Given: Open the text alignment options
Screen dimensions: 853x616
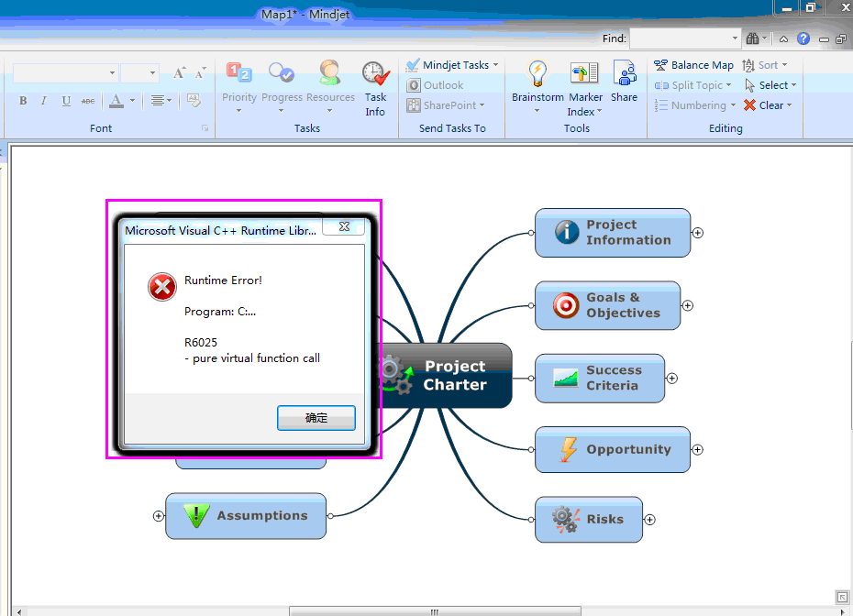Looking at the screenshot, I should [x=161, y=101].
